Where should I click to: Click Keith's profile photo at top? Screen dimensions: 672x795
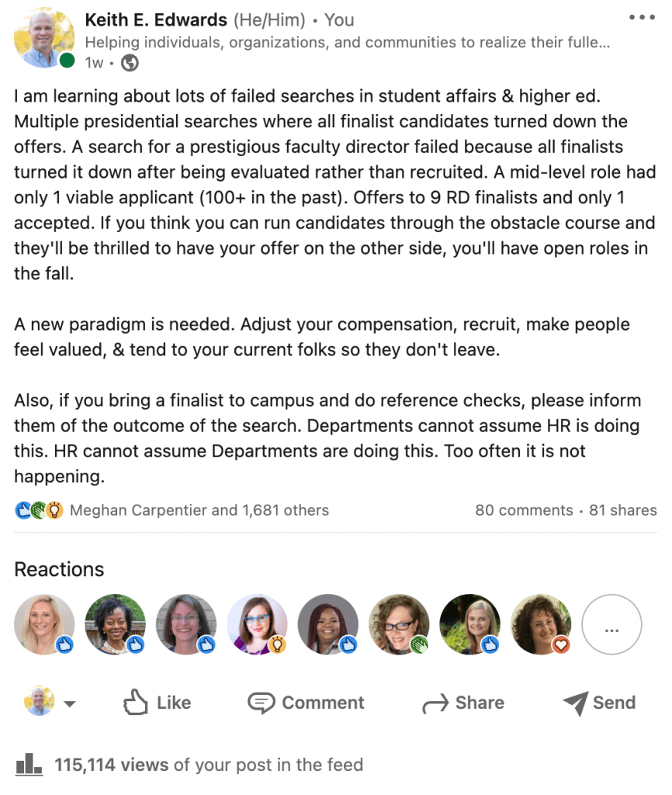click(x=43, y=37)
